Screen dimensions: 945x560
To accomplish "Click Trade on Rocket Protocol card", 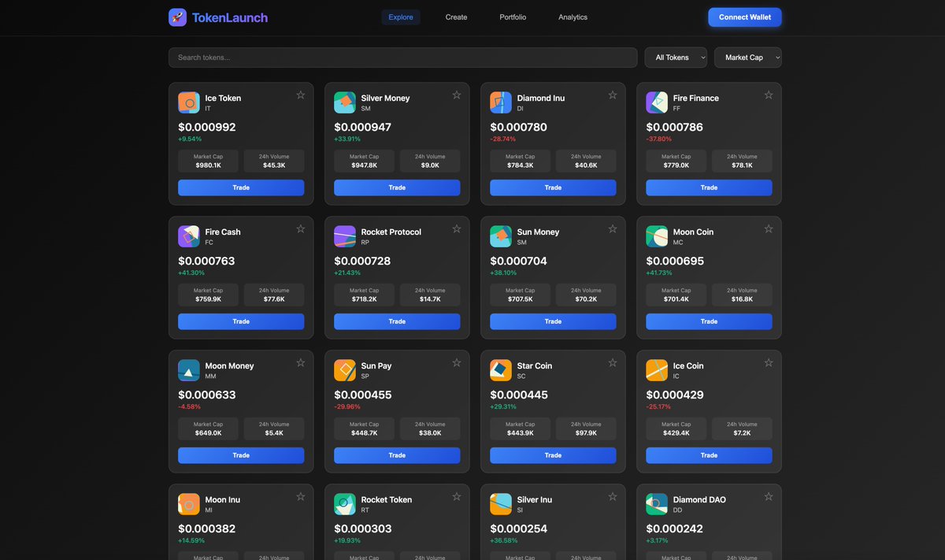I will tap(397, 321).
